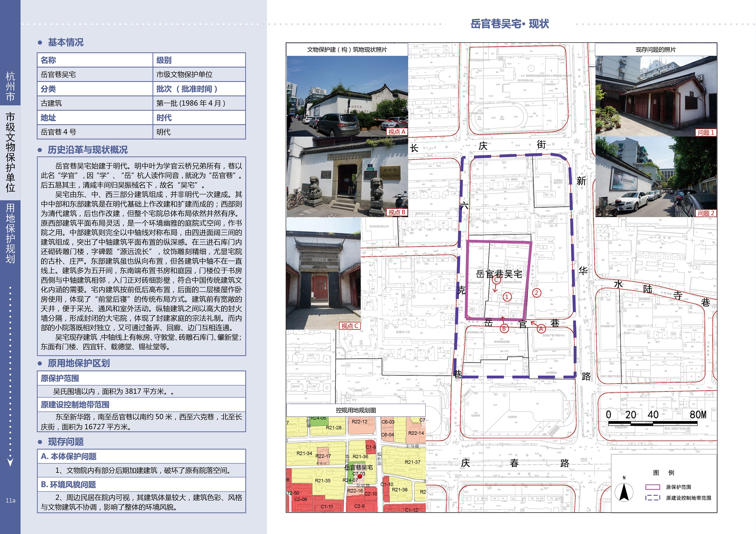This screenshot has width=756, height=534.
Task: Click the 基本情况 section heading
Action: [66, 42]
